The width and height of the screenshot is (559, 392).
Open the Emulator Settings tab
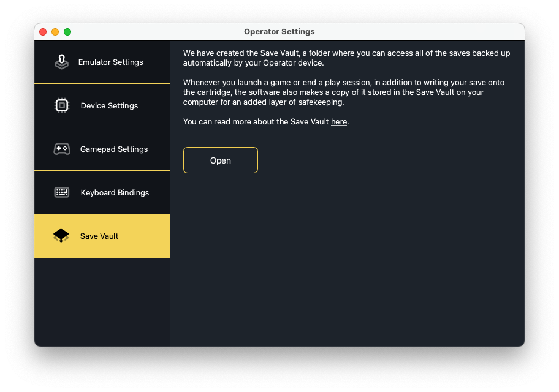point(102,62)
